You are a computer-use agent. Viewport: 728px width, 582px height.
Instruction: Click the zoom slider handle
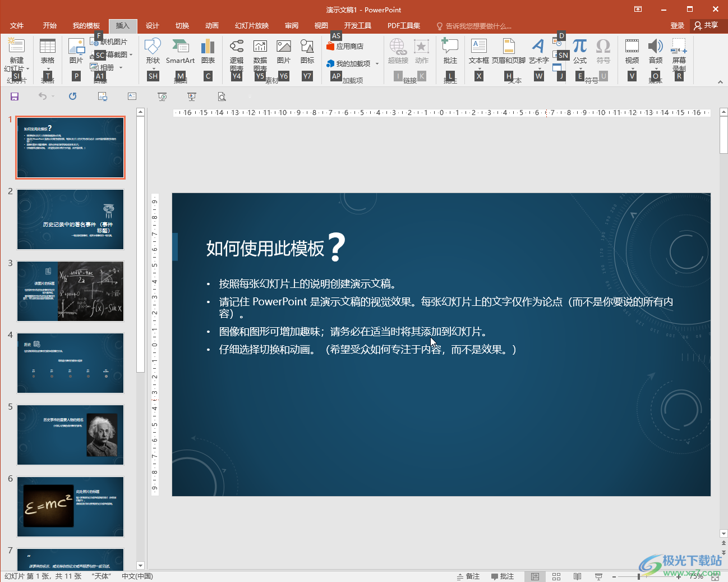639,576
